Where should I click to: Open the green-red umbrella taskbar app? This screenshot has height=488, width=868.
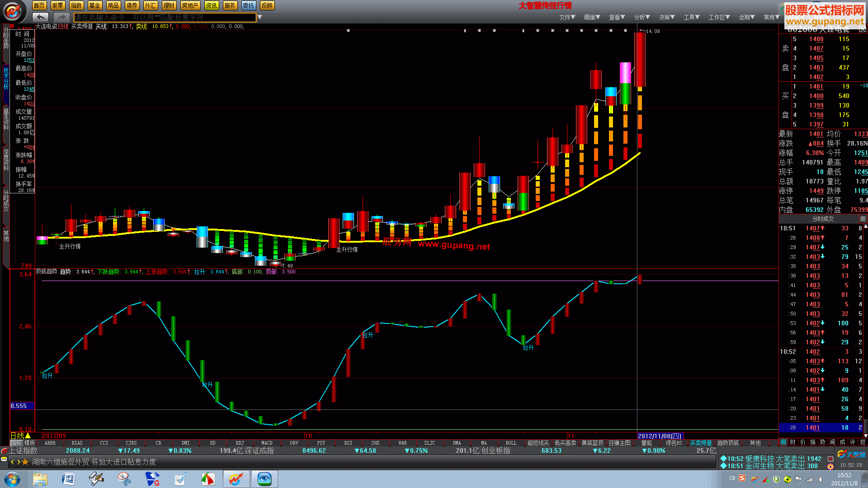208,479
